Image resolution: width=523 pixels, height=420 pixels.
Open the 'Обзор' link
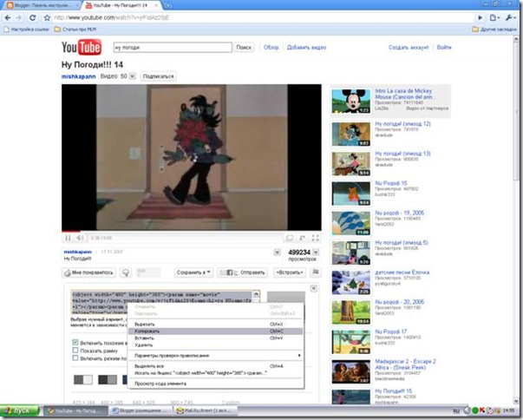[271, 48]
